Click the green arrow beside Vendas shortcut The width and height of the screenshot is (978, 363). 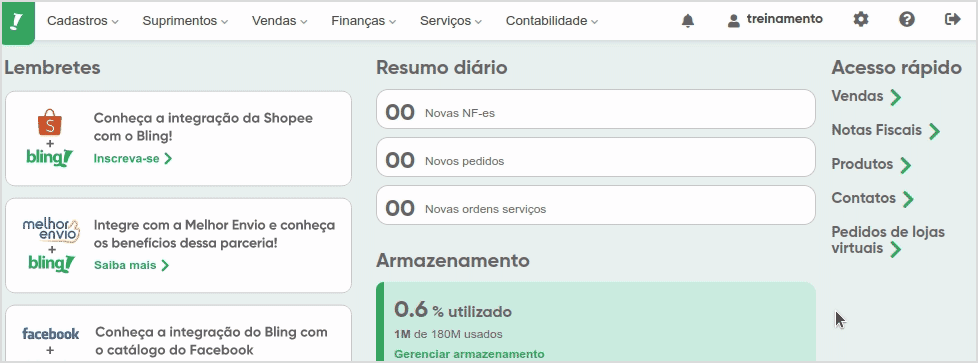pyautogui.click(x=896, y=97)
